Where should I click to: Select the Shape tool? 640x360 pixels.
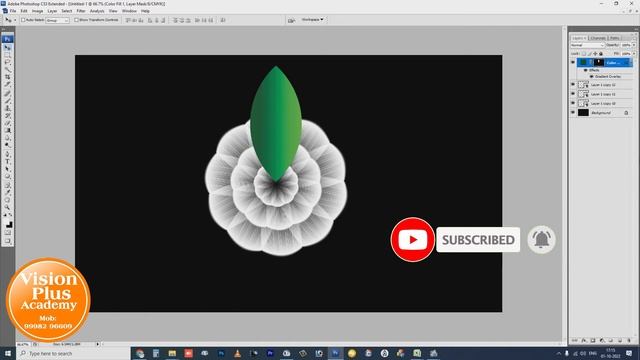pyautogui.click(x=8, y=176)
